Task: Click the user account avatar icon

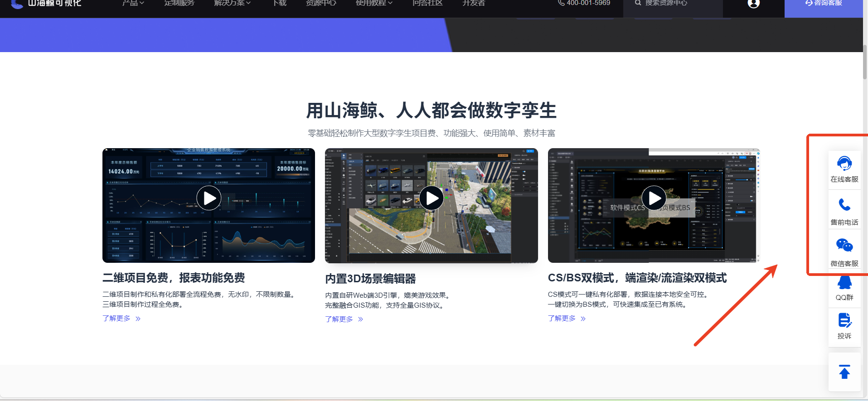Action: pyautogui.click(x=753, y=4)
